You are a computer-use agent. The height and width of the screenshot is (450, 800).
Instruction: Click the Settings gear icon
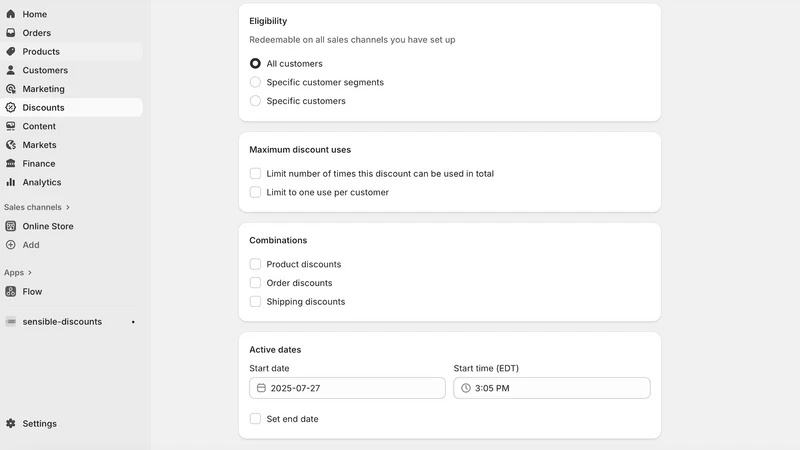click(11, 423)
